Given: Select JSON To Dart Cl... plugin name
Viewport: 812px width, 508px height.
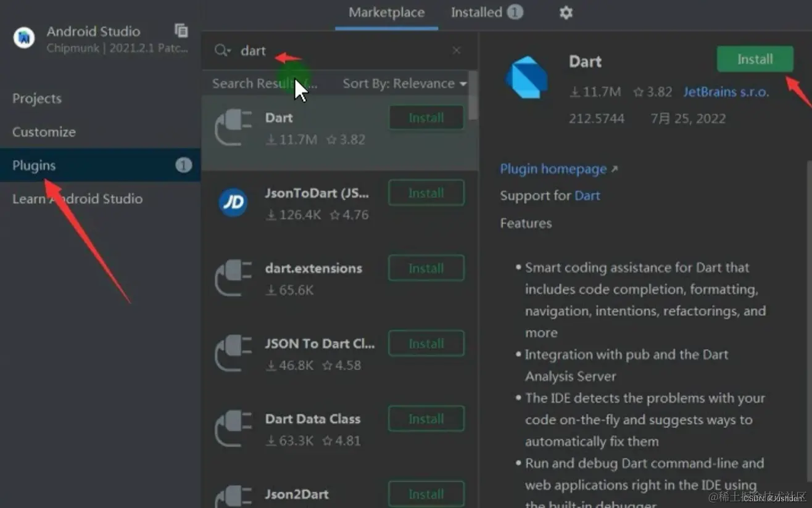Looking at the screenshot, I should [x=320, y=343].
